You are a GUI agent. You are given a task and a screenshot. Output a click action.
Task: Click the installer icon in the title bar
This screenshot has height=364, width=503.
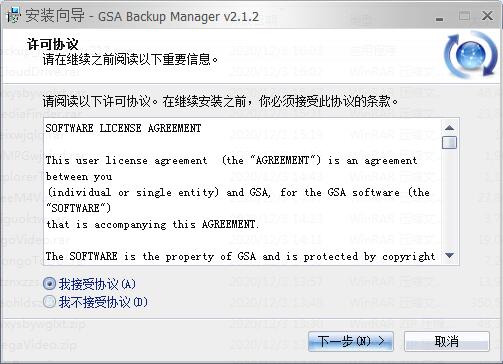pyautogui.click(x=14, y=16)
